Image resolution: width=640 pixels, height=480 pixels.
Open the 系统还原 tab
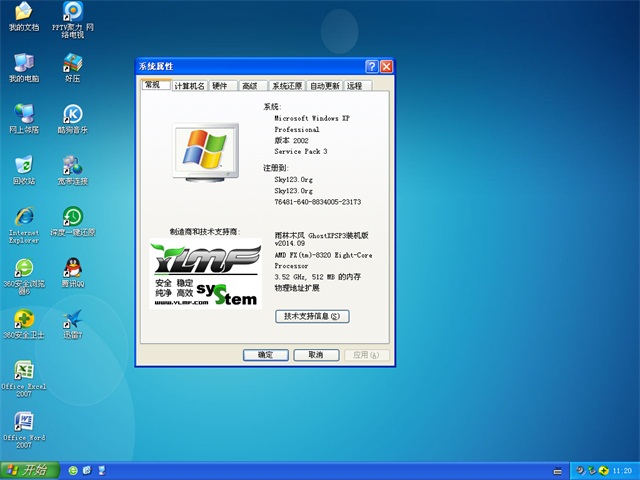(x=287, y=87)
